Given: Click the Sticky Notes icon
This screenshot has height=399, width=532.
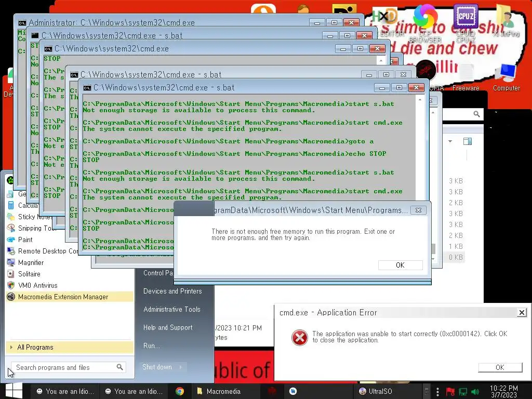Looking at the screenshot, I should [11, 217].
